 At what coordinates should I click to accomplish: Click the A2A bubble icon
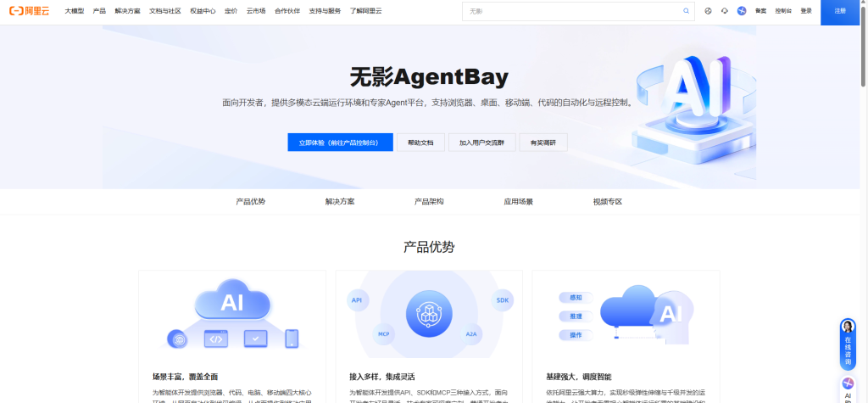471,334
